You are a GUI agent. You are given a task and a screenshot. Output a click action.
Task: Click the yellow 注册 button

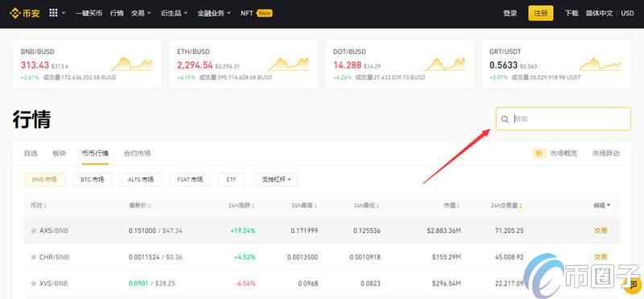540,13
